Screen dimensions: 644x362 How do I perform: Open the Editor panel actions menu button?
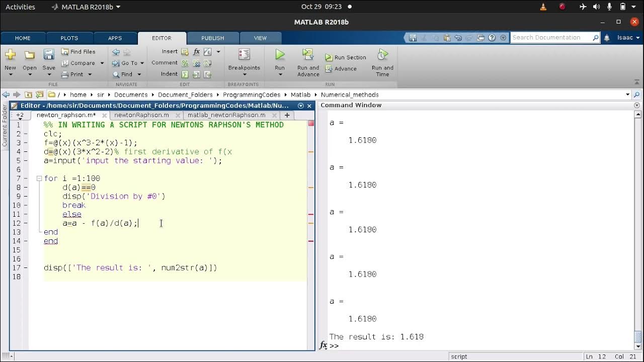click(x=301, y=106)
